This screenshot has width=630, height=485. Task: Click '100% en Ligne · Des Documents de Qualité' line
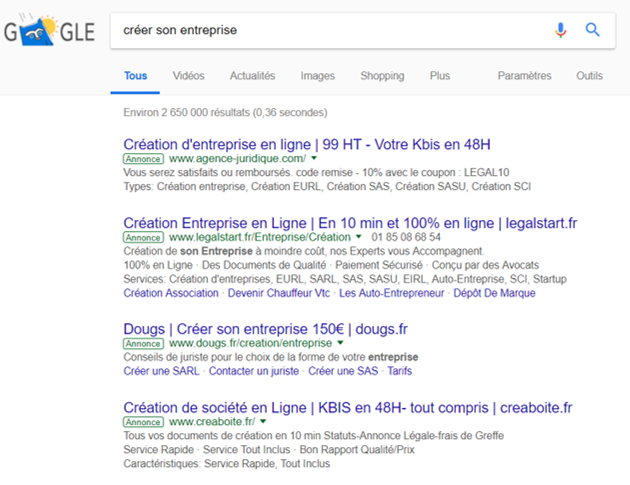pyautogui.click(x=331, y=265)
